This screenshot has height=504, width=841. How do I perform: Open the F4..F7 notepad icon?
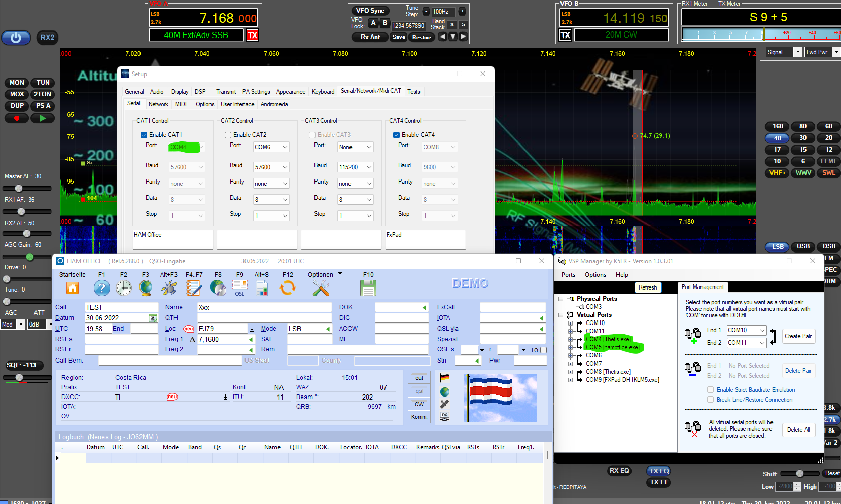click(x=194, y=288)
